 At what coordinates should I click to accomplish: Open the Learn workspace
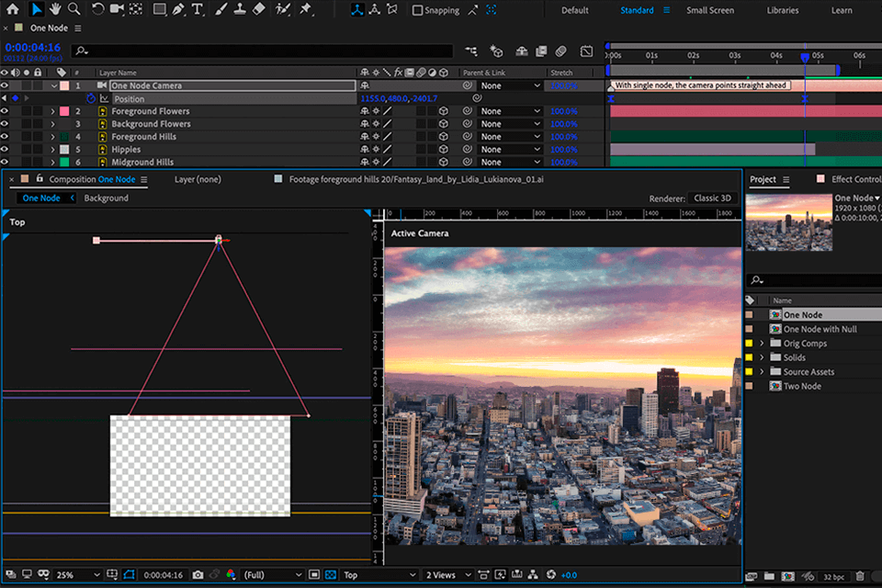842,10
